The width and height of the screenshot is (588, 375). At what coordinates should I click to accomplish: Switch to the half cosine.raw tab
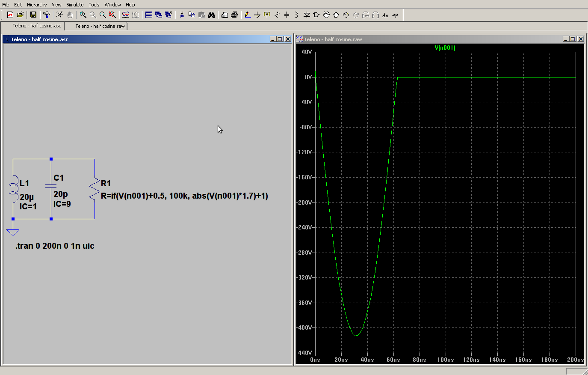click(x=100, y=26)
